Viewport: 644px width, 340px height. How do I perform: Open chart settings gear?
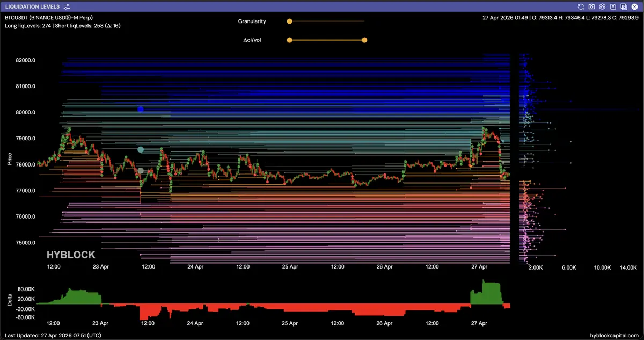click(x=602, y=6)
